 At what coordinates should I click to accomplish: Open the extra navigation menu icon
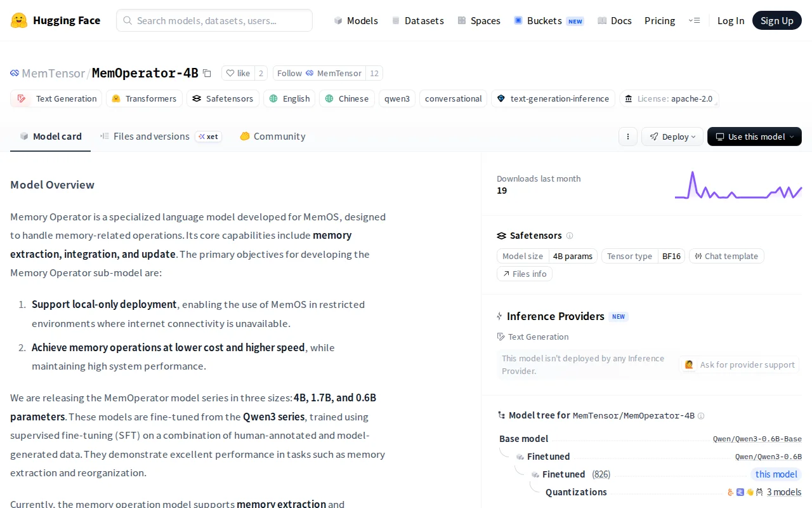[694, 20]
